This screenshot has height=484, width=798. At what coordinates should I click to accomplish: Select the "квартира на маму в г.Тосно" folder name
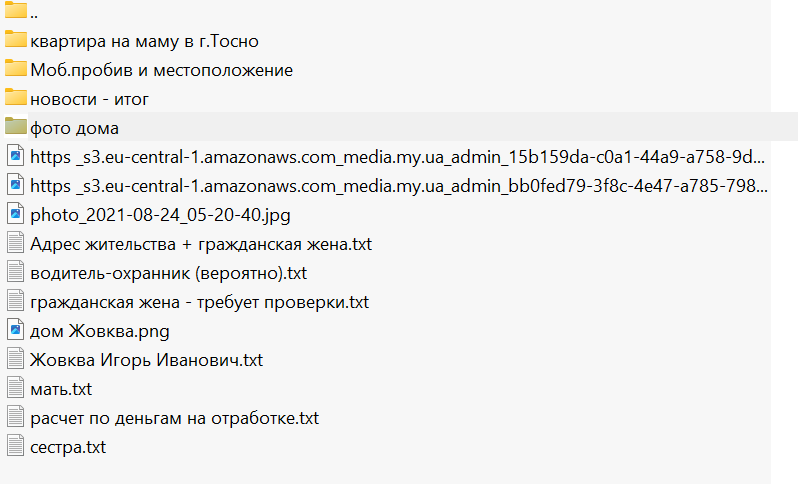coord(145,41)
